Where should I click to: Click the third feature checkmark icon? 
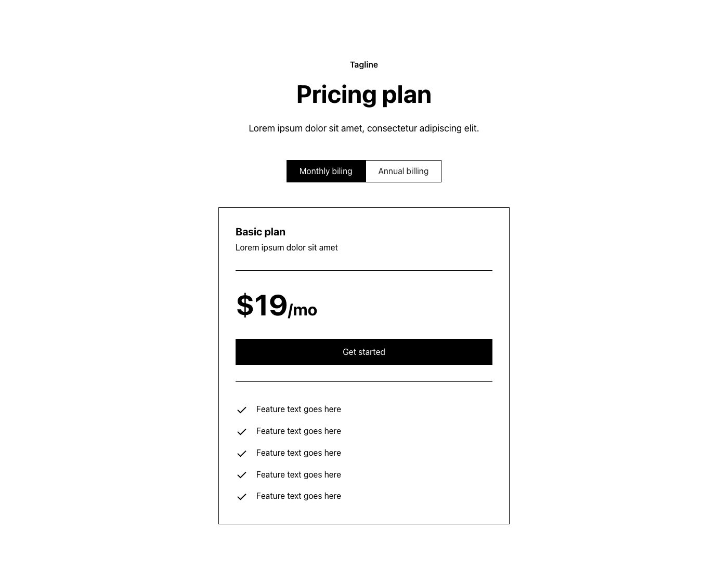point(242,454)
